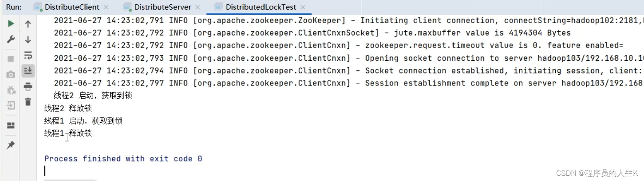Open the Restore Layout icon
Image resolution: width=644 pixels, height=181 pixels.
(11, 125)
